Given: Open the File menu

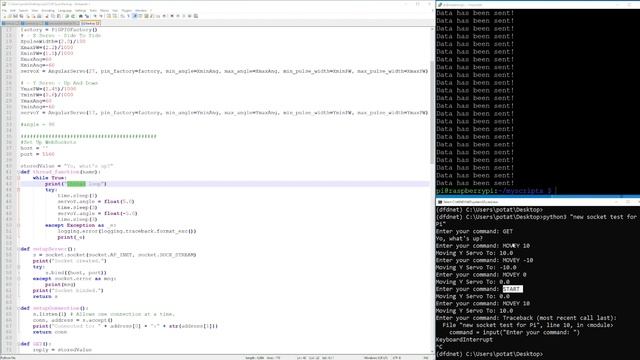Looking at the screenshot, I should click(x=4, y=11).
